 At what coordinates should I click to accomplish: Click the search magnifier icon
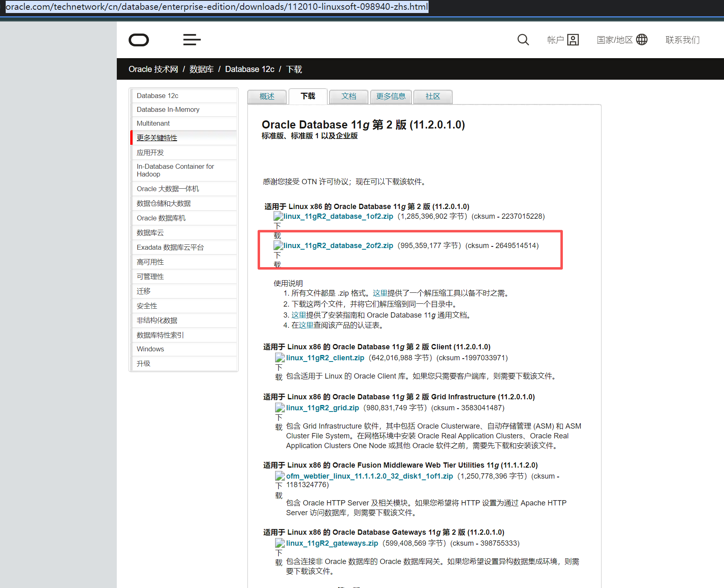523,40
